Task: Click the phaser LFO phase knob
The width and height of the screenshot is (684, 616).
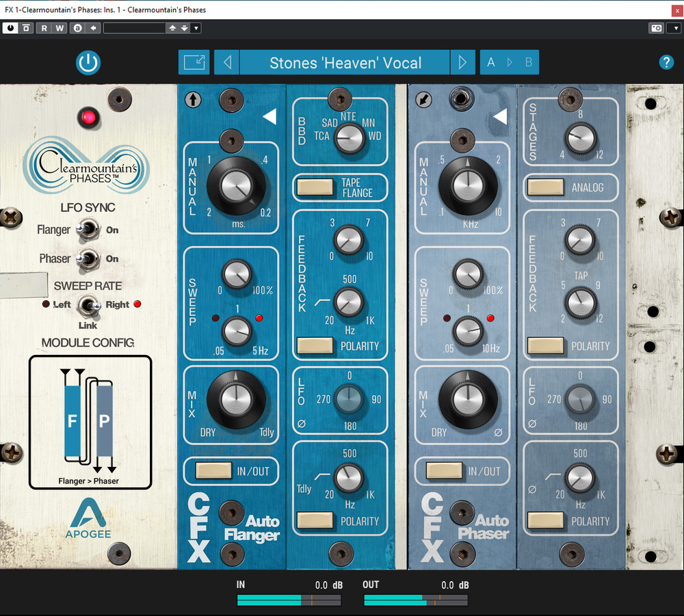Action: coord(580,399)
